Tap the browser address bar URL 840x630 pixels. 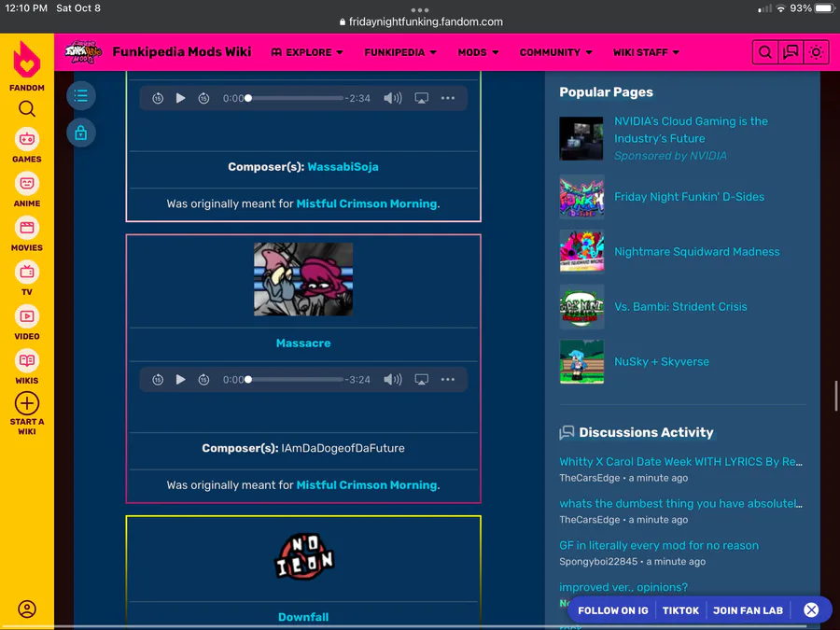(421, 22)
